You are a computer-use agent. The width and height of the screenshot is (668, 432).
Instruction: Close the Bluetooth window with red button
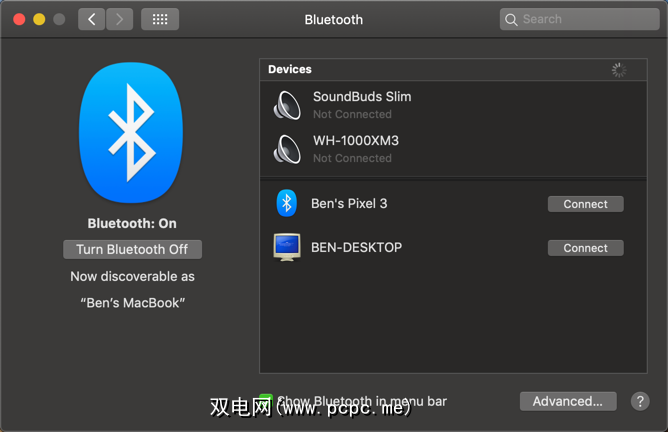pyautogui.click(x=19, y=19)
